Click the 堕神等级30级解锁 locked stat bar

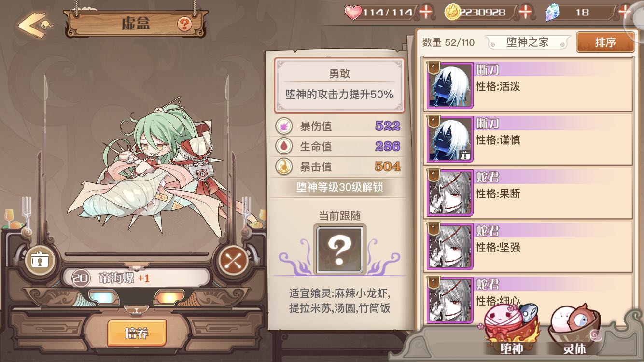pos(339,187)
